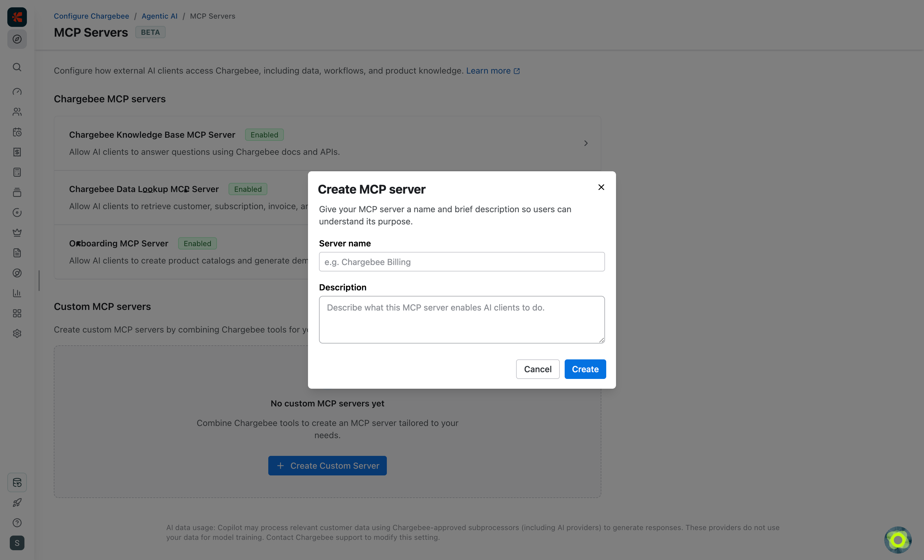Click the database sync sidebar icon

point(17,482)
